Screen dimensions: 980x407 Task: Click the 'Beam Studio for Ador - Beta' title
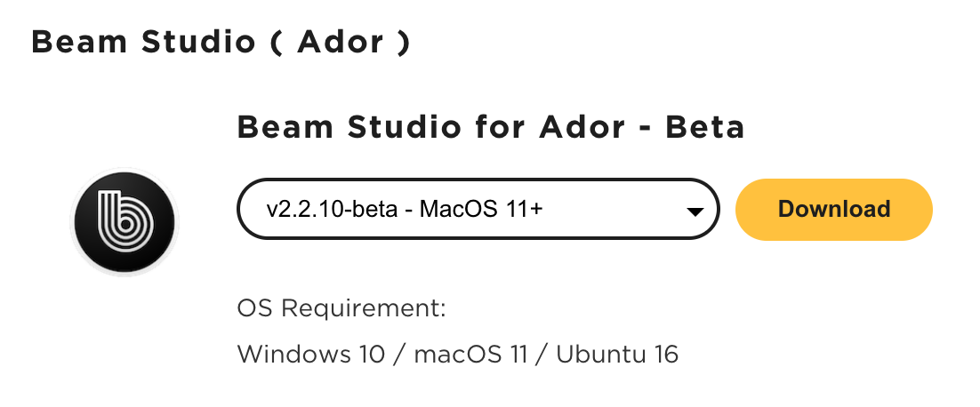491,127
